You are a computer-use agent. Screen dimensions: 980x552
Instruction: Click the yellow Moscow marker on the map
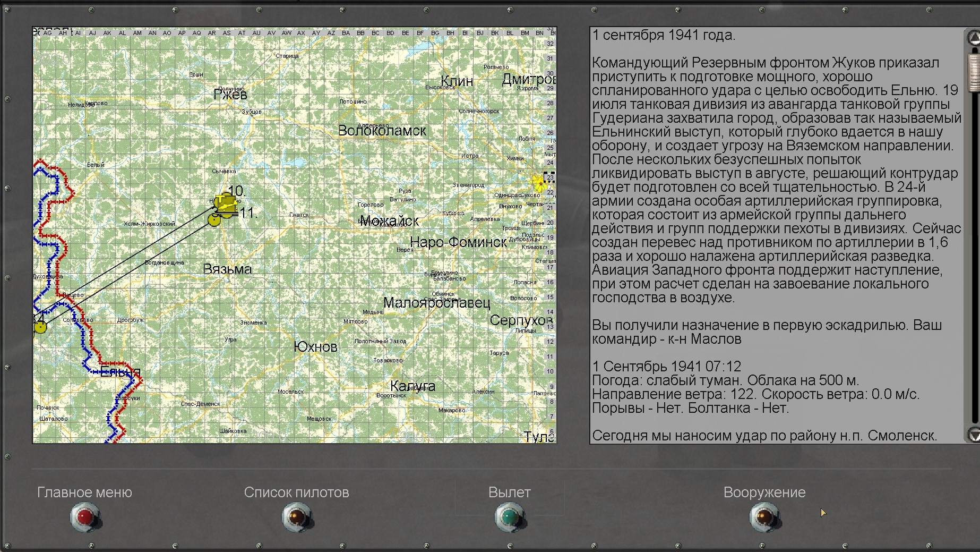(538, 183)
